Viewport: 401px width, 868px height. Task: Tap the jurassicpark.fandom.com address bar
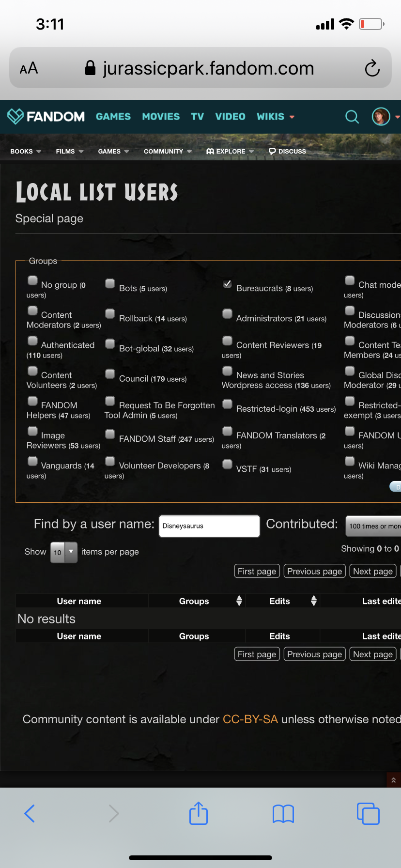200,68
